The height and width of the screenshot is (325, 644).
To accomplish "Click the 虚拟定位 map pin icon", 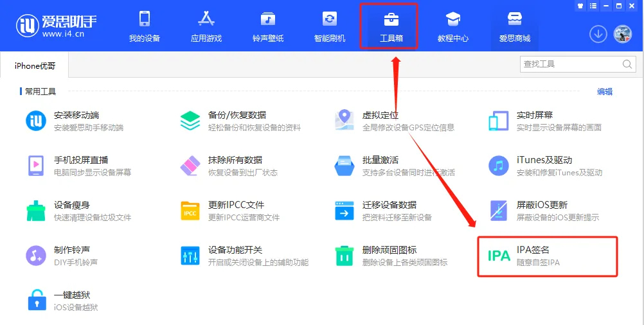I will 344,120.
